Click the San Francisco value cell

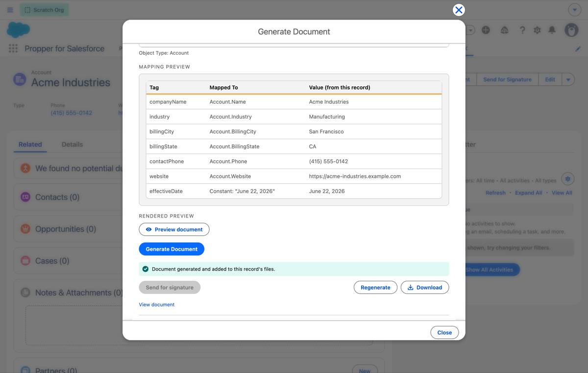tap(326, 131)
